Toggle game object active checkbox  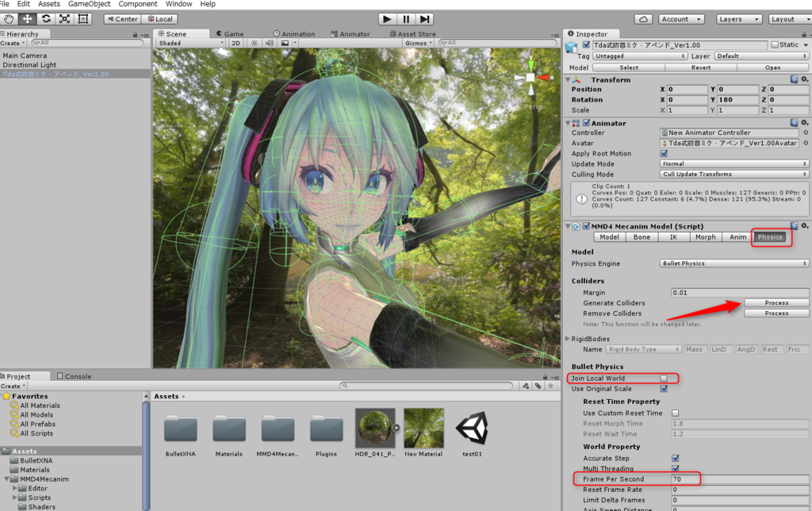pos(586,45)
